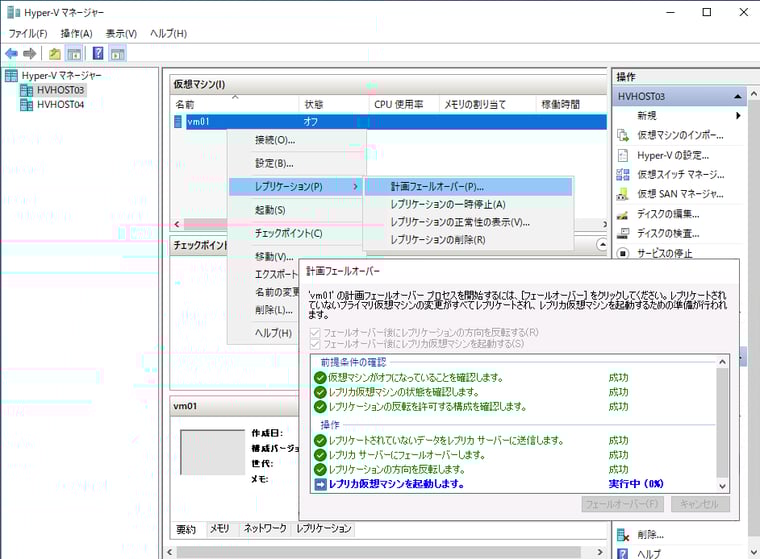
Task: Click the vm01 virtual machine row icon
Action: tap(178, 122)
